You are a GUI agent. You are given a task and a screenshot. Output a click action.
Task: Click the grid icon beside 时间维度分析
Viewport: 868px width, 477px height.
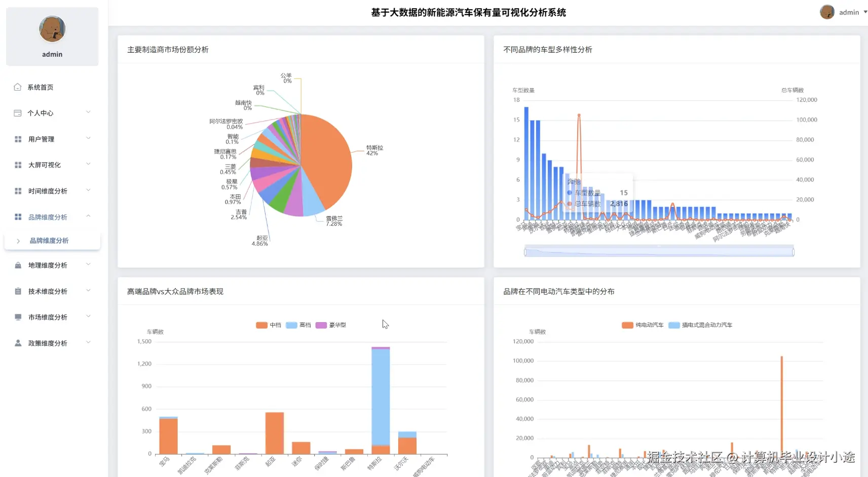(18, 191)
